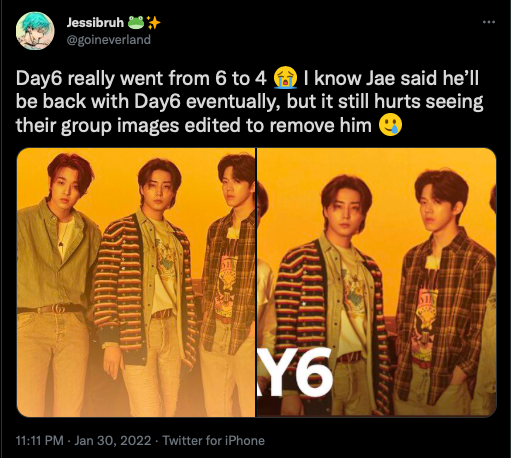511x458 pixels.
Task: Open the @goineverland handle link
Action: click(109, 40)
